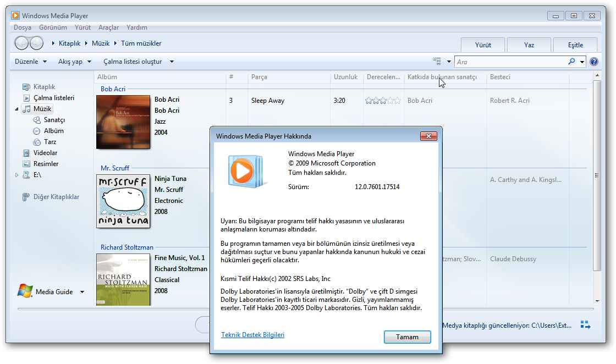Open the Akış yap dropdown
This screenshot has height=364, width=616.
[x=75, y=62]
